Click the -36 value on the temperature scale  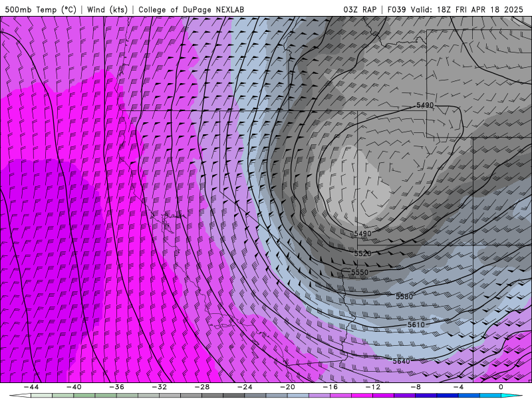pyautogui.click(x=117, y=387)
